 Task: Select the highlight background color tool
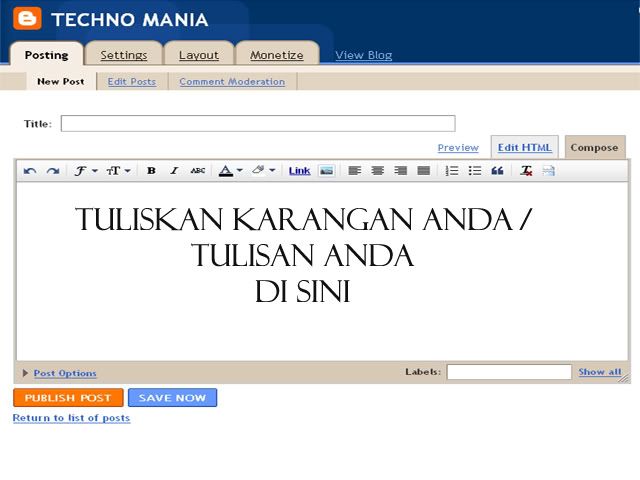point(258,170)
